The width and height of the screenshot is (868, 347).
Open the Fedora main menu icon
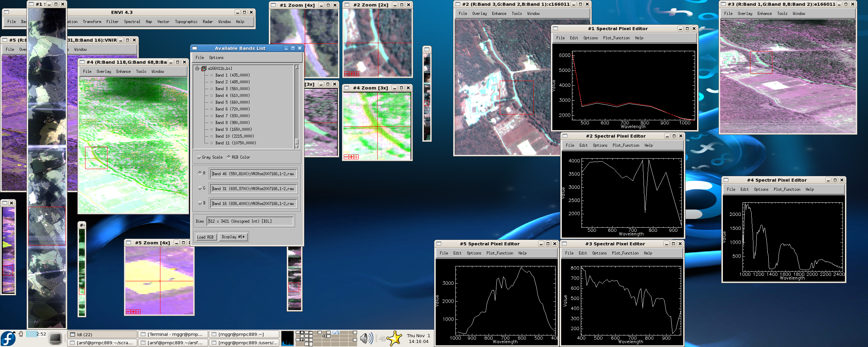pyautogui.click(x=8, y=339)
